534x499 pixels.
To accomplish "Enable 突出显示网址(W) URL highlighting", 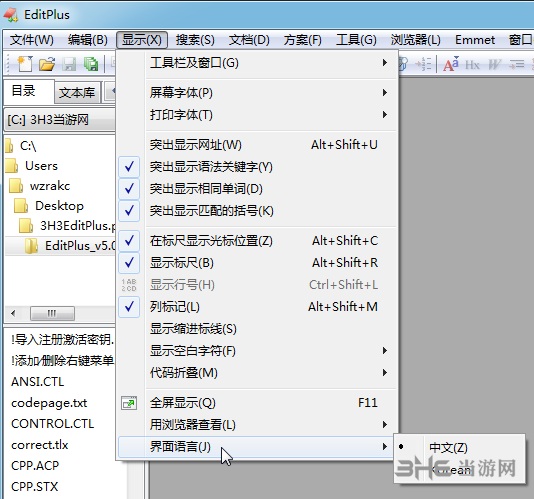I will [258, 145].
